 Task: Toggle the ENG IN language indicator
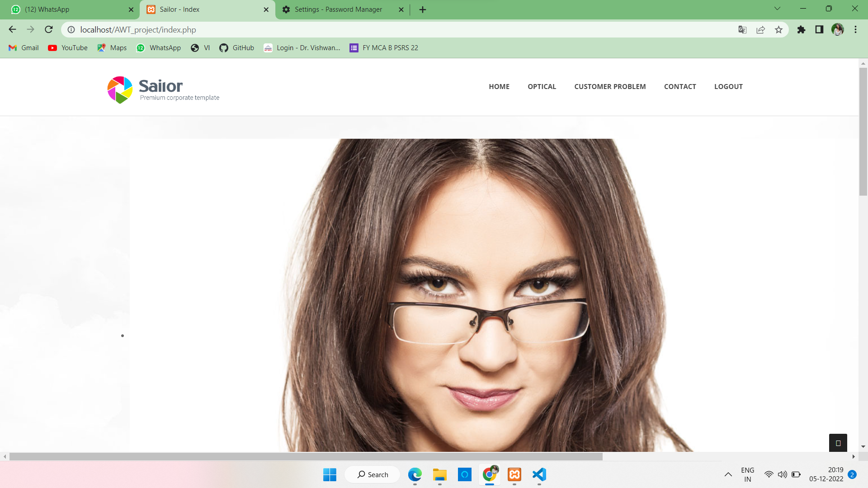[x=748, y=474]
